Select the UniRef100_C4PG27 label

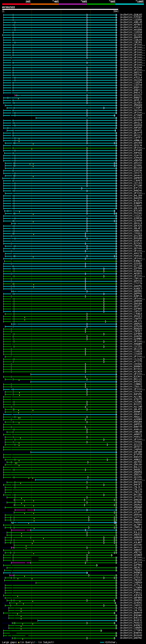(x=131, y=311)
